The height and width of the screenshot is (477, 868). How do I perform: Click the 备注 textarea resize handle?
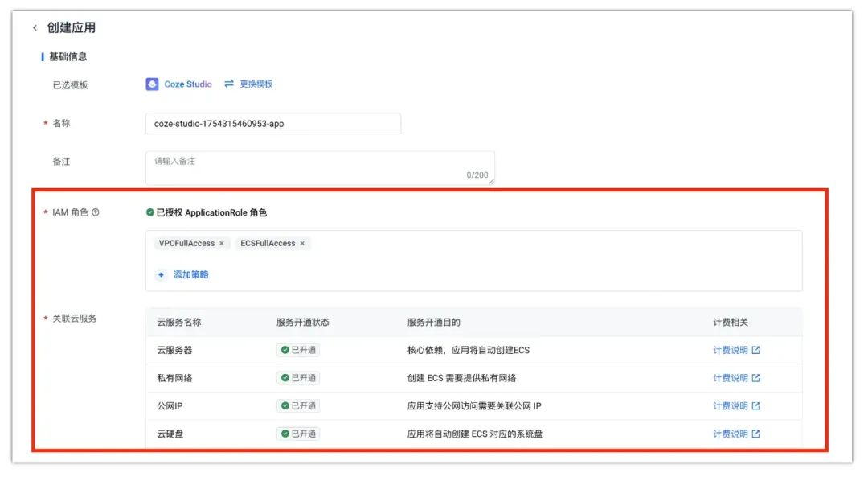coord(491,181)
